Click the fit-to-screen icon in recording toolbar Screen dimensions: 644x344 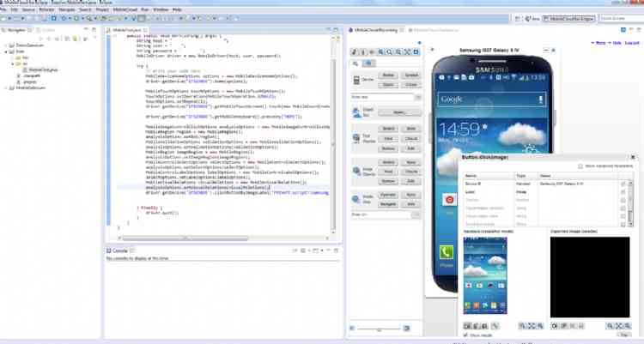[407, 52]
